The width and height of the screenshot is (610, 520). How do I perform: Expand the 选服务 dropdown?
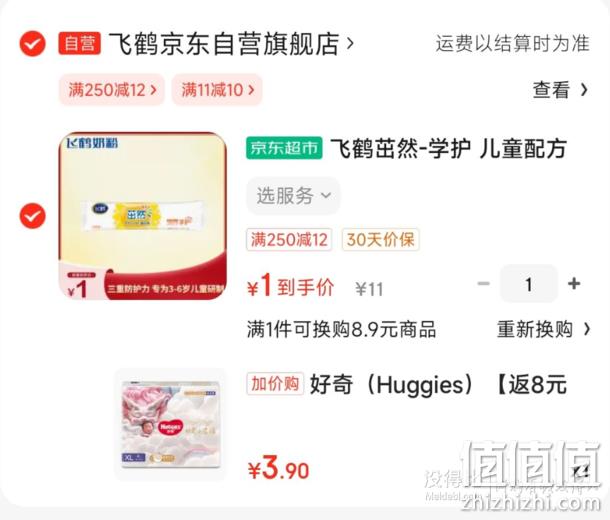294,196
